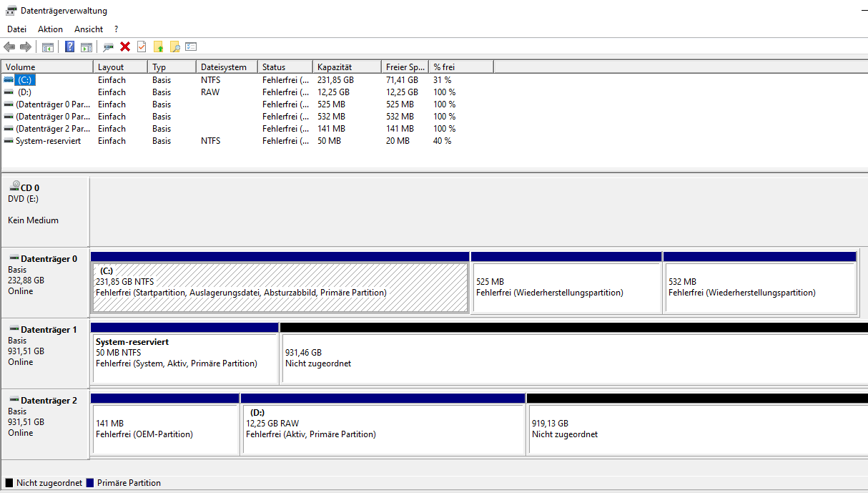The height and width of the screenshot is (493, 868).
Task: Click the 50 MB capacity cell
Action: click(x=329, y=140)
